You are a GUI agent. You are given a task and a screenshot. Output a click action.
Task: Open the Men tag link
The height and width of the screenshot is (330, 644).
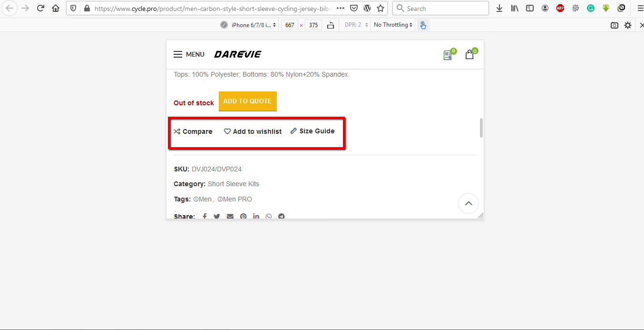[x=203, y=199]
